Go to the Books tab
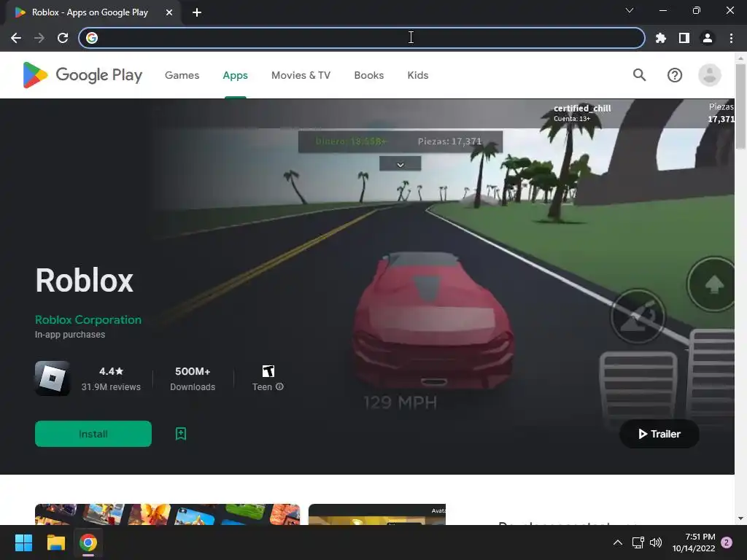Viewport: 747px width, 560px height. point(368,75)
